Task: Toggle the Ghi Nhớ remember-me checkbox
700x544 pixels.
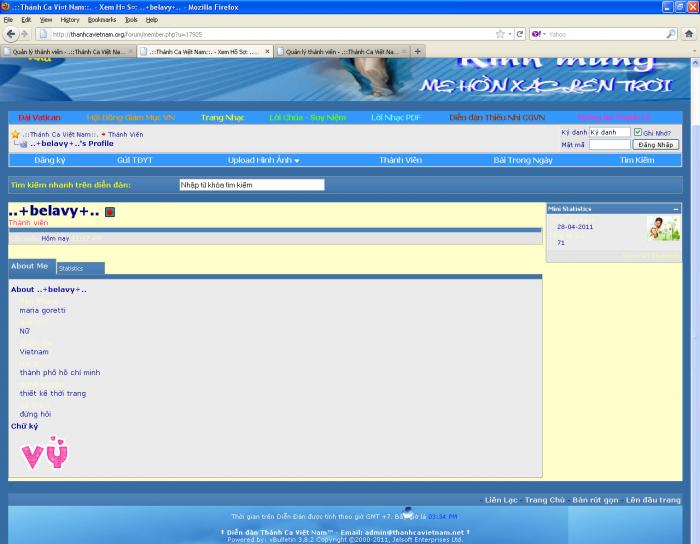Action: (638, 132)
